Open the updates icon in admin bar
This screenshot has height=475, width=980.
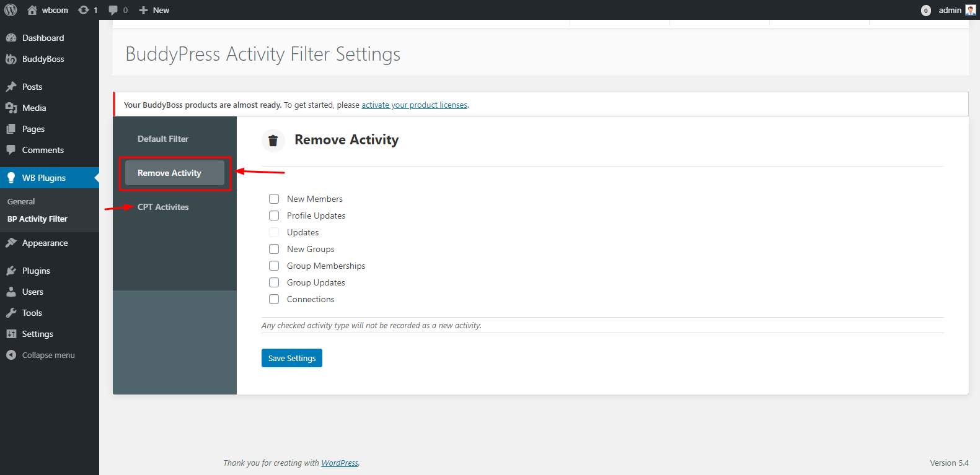(x=84, y=10)
